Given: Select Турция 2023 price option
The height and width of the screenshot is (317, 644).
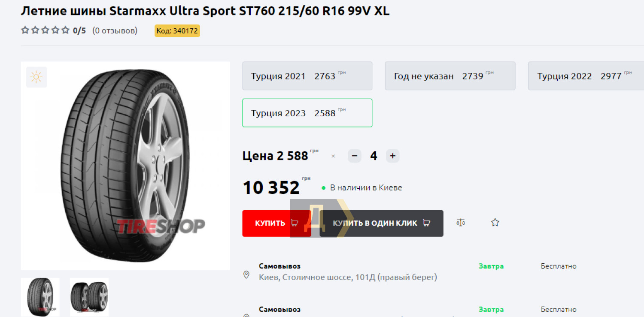Looking at the screenshot, I should pos(307,113).
